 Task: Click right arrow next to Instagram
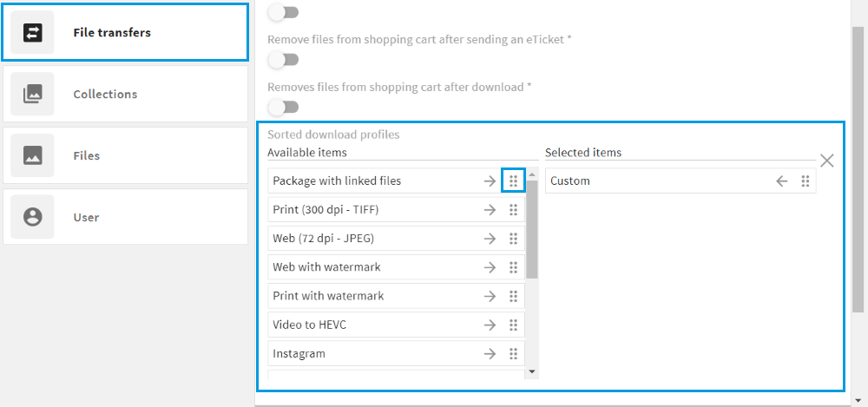point(490,354)
